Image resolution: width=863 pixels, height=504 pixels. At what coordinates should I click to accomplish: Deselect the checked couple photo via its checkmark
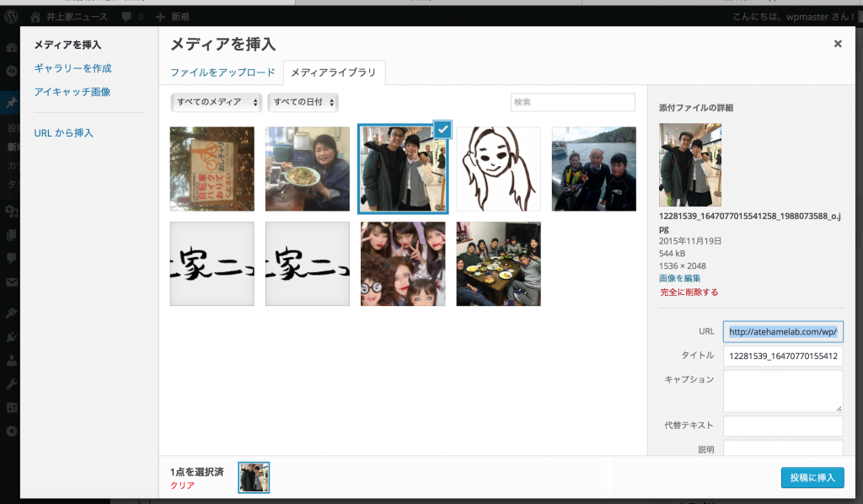coord(443,129)
